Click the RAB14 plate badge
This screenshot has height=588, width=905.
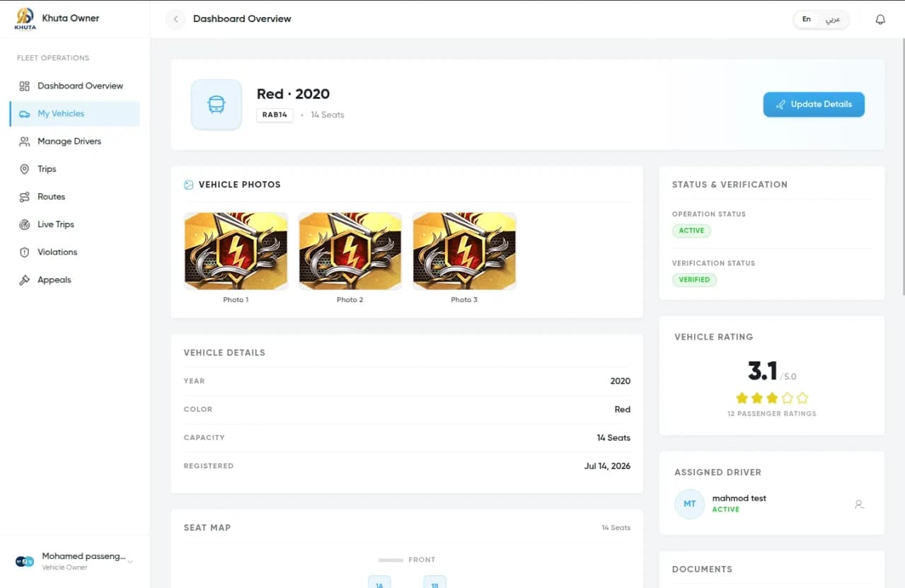[x=275, y=115]
